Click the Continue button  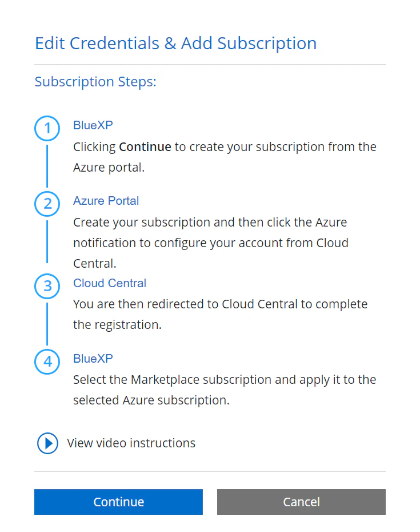pyautogui.click(x=118, y=502)
